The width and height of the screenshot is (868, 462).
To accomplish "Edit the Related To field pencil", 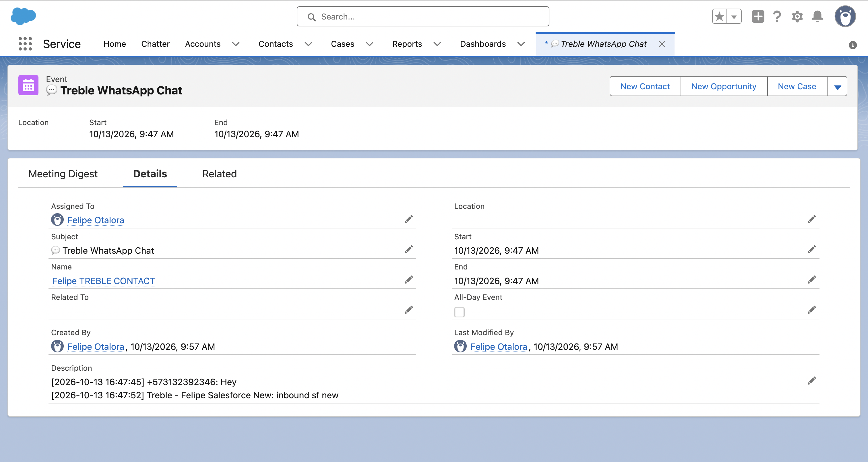I will click(x=409, y=310).
